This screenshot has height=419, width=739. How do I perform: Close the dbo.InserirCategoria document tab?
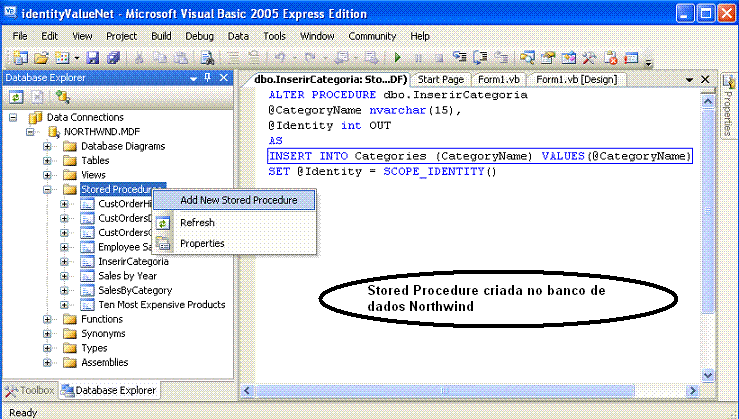pos(706,79)
